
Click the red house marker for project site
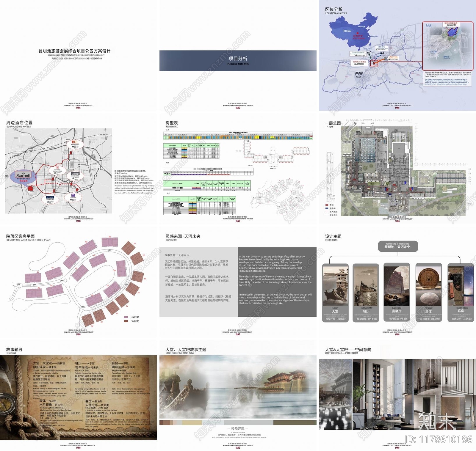[30, 188]
